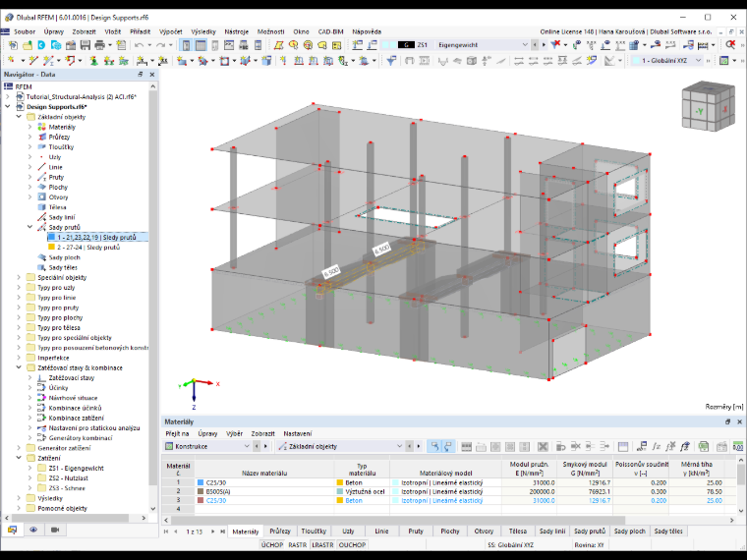Click the navigator vertical scrollbar

(x=153, y=286)
